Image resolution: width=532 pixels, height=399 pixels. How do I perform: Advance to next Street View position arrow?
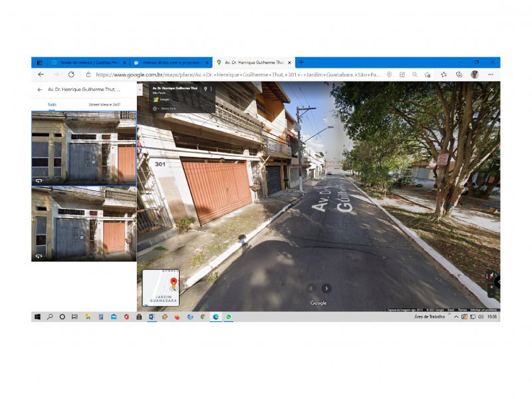[327, 289]
